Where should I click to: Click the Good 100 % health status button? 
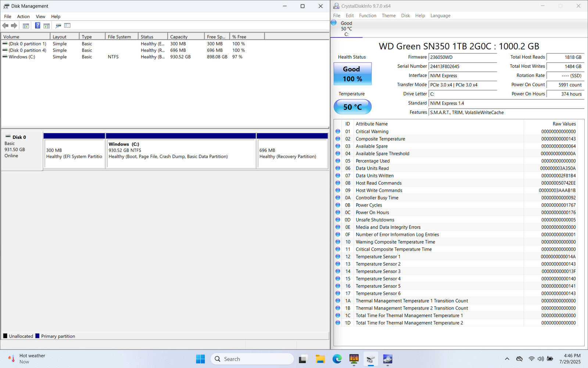(x=352, y=74)
